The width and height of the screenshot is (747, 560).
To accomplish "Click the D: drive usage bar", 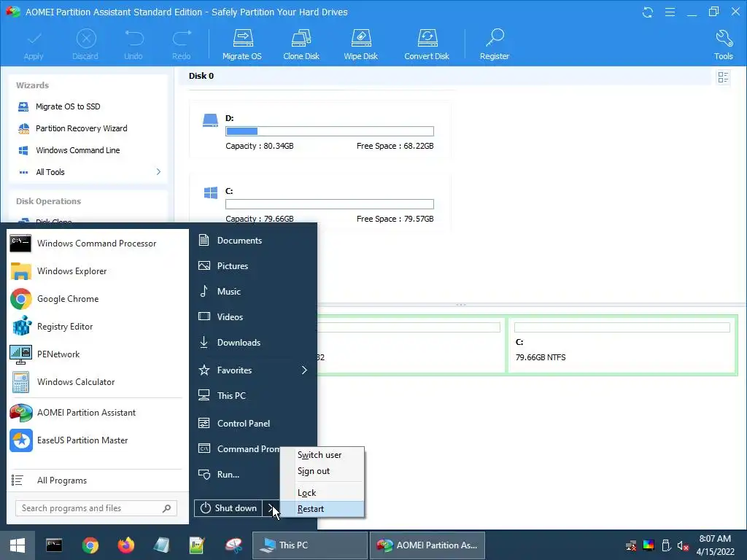I will pos(330,131).
